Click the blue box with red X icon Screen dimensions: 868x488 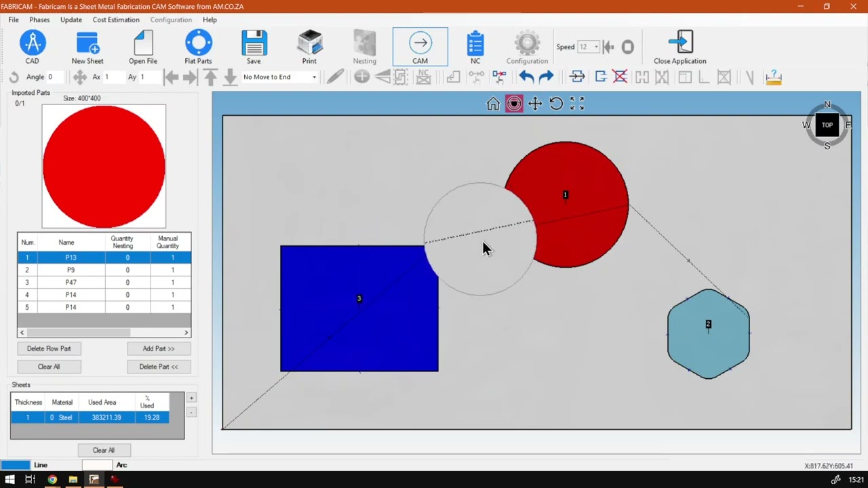pos(620,77)
